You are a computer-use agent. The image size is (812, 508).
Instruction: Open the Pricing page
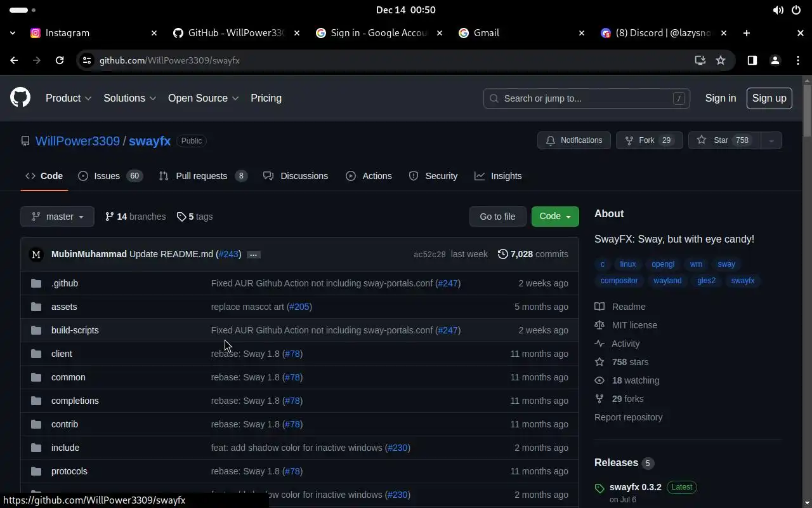pos(266,98)
